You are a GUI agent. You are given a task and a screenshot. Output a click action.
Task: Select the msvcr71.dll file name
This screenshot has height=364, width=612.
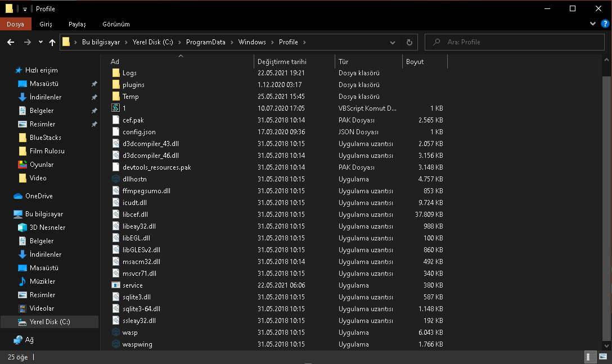(x=139, y=274)
